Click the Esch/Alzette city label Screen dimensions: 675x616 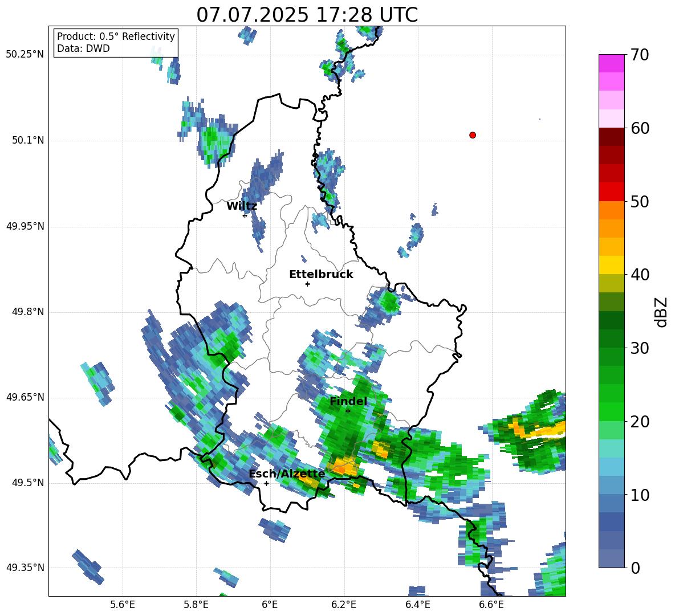(x=287, y=474)
